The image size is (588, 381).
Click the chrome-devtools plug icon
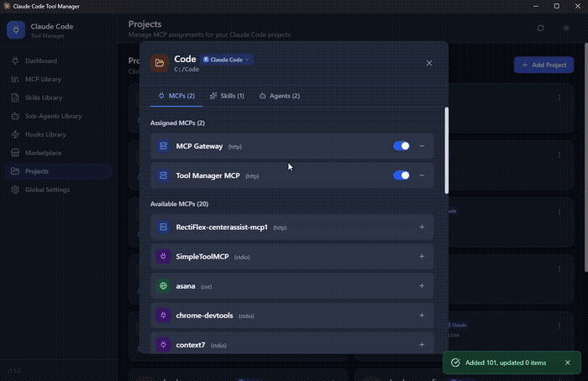pyautogui.click(x=163, y=316)
